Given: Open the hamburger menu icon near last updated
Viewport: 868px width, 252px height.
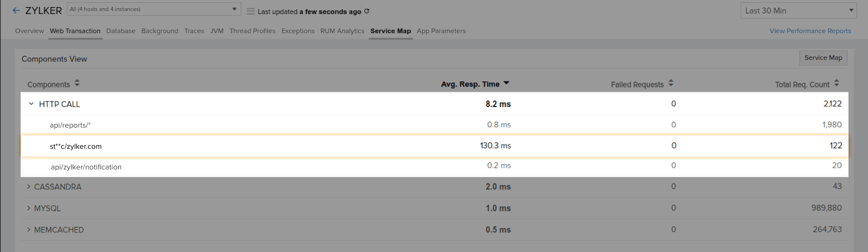Looking at the screenshot, I should click(251, 11).
